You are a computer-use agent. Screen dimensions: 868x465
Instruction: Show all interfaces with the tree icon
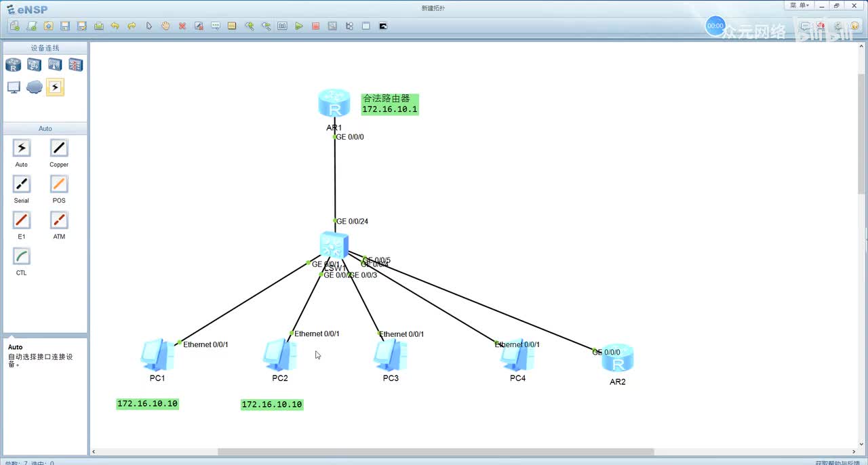point(349,26)
